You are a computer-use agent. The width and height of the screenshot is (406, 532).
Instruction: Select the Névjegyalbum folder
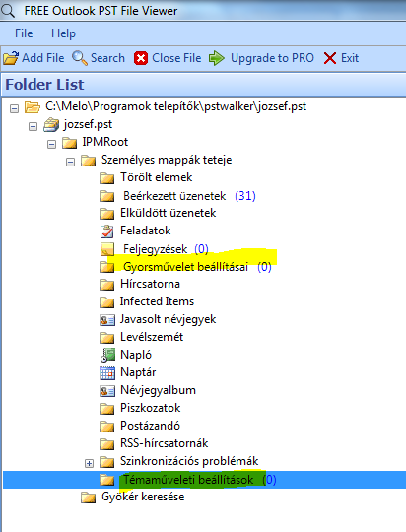158,390
